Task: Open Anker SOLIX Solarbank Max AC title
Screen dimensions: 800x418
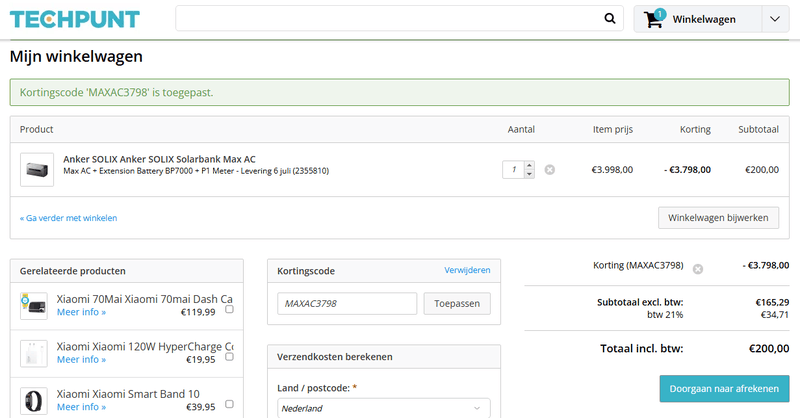Action: (x=159, y=159)
